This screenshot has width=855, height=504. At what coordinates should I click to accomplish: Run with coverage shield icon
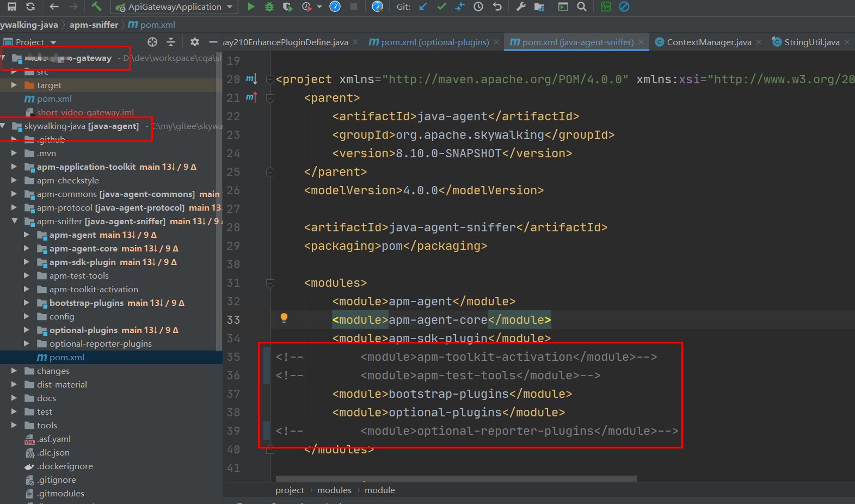(287, 7)
